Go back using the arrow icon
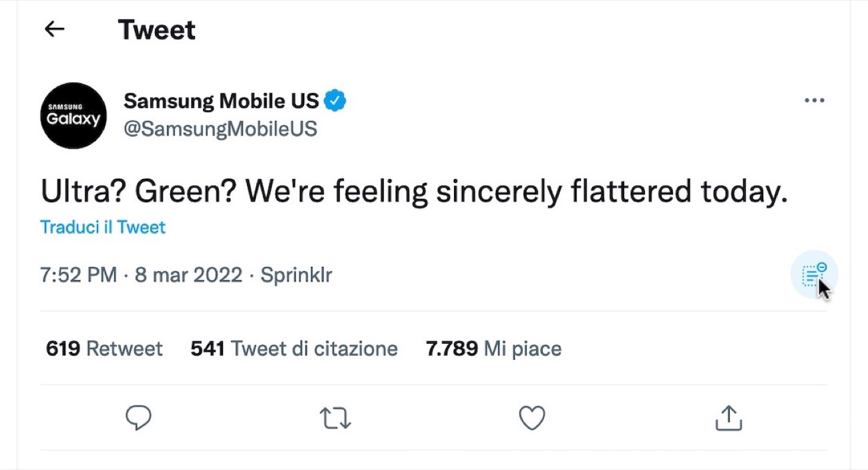The width and height of the screenshot is (868, 470). (53, 29)
